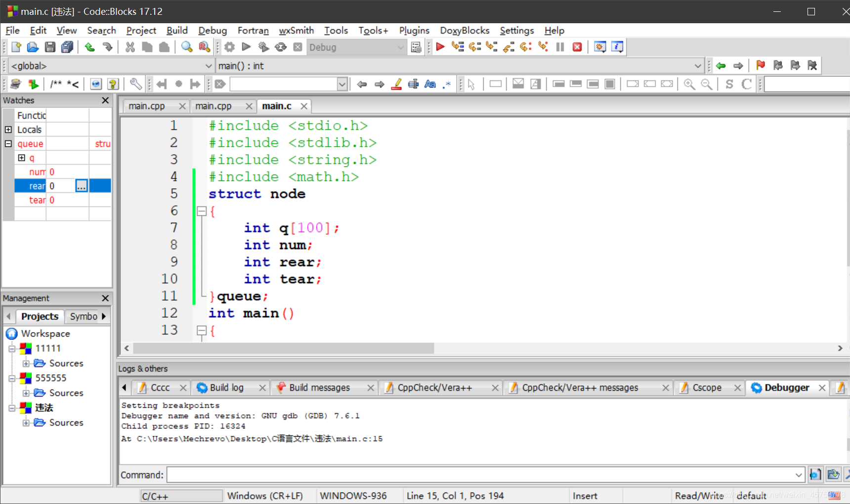Undo the last edit
Viewport: 850px width, 504px height.
pos(90,47)
